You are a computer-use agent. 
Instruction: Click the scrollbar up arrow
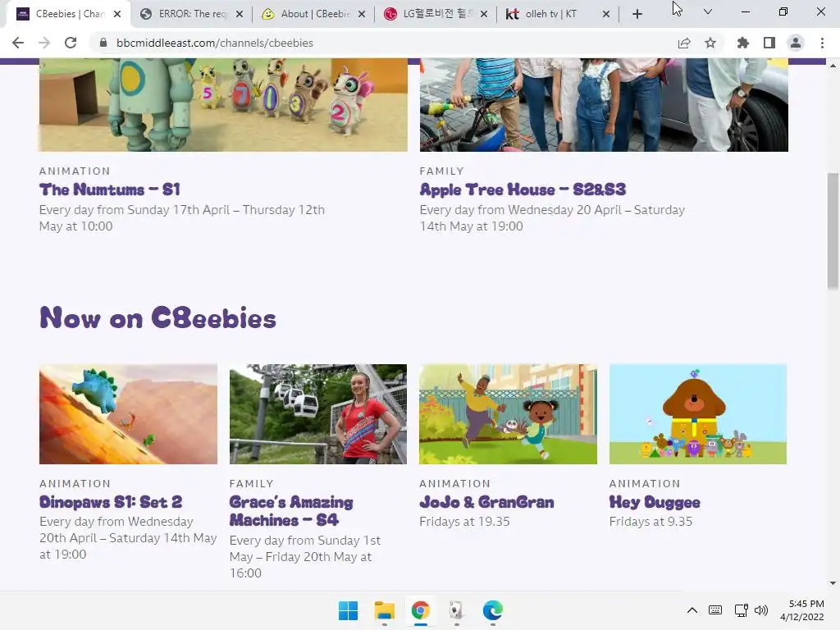(833, 66)
